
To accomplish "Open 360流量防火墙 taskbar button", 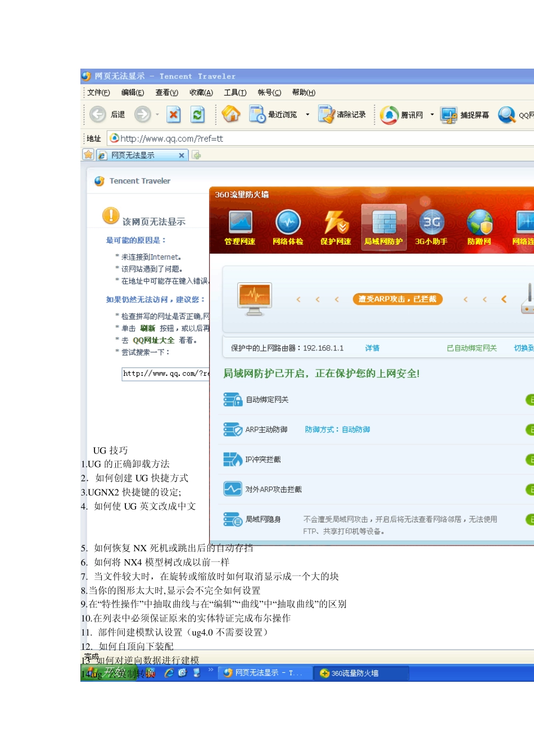I will click(361, 673).
